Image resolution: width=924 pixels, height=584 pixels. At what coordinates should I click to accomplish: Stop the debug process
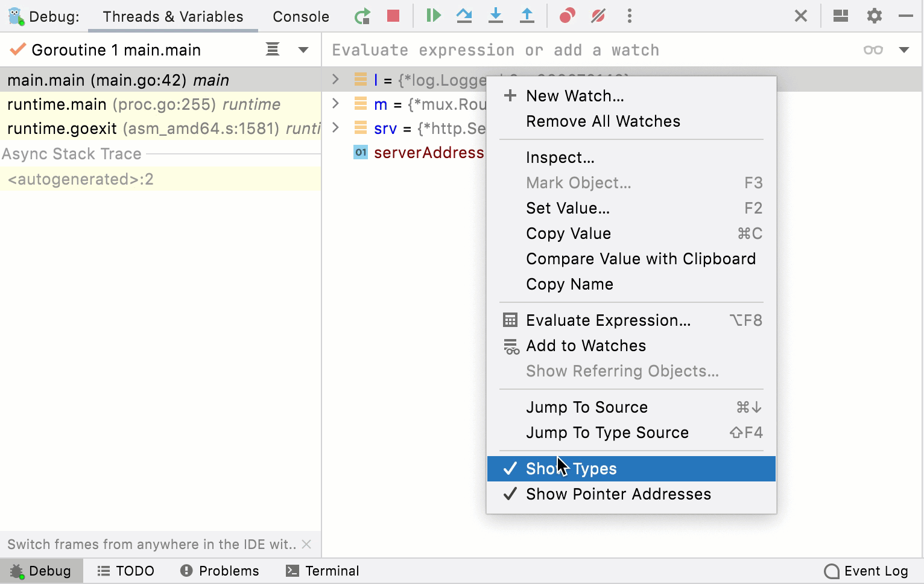(x=393, y=16)
